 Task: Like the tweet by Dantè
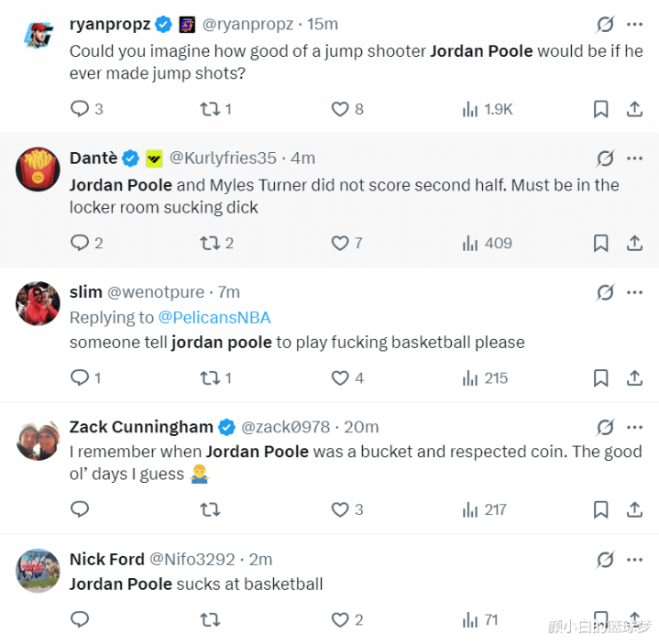pos(340,243)
